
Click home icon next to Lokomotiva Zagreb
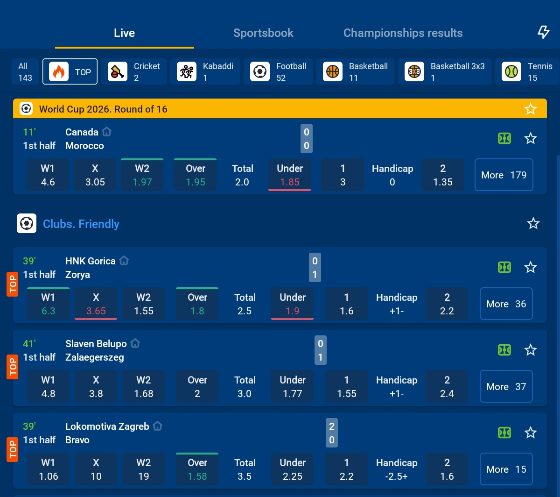click(x=158, y=426)
